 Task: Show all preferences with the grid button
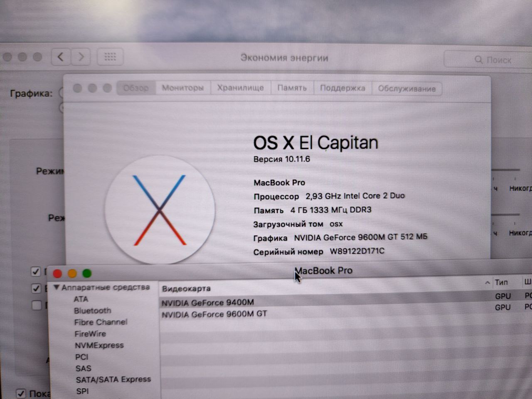[110, 57]
